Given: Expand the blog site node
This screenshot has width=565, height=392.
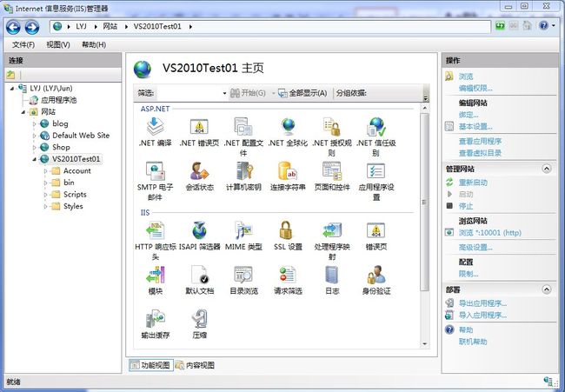Looking at the screenshot, I should point(35,123).
